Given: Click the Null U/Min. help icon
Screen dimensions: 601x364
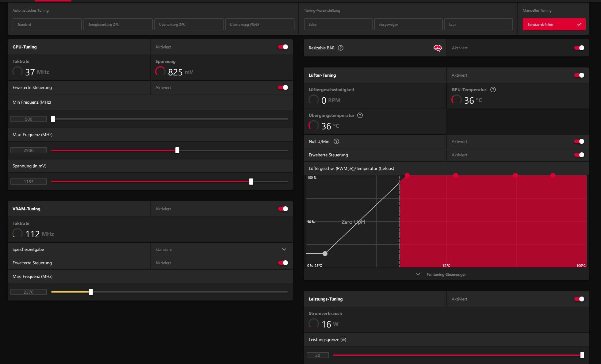Looking at the screenshot, I should coord(336,141).
